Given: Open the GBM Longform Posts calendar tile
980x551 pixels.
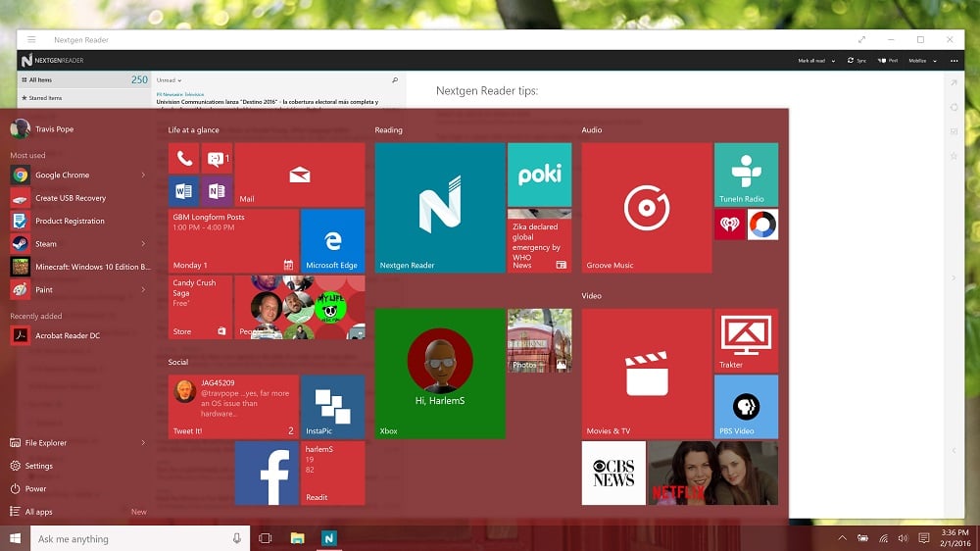Looking at the screenshot, I should [233, 241].
